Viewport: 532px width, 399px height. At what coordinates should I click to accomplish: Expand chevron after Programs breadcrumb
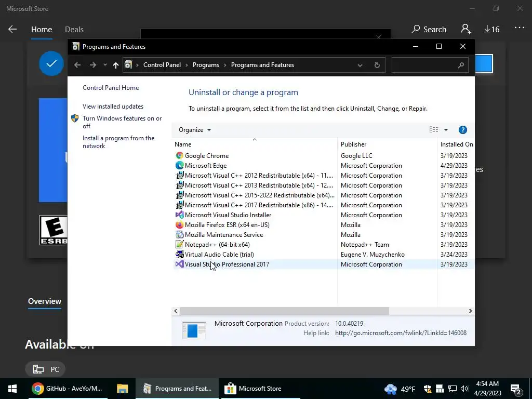[x=225, y=65]
